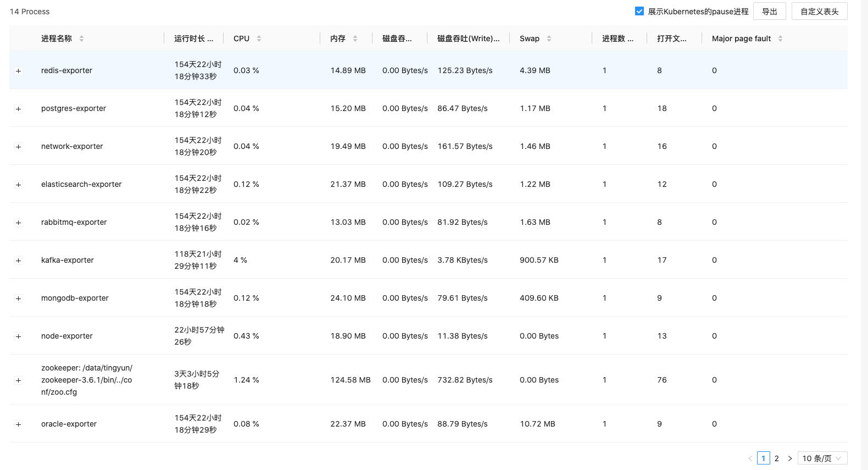Expand the node-exporter row
Viewport: 868px width, 470px height.
click(19, 336)
